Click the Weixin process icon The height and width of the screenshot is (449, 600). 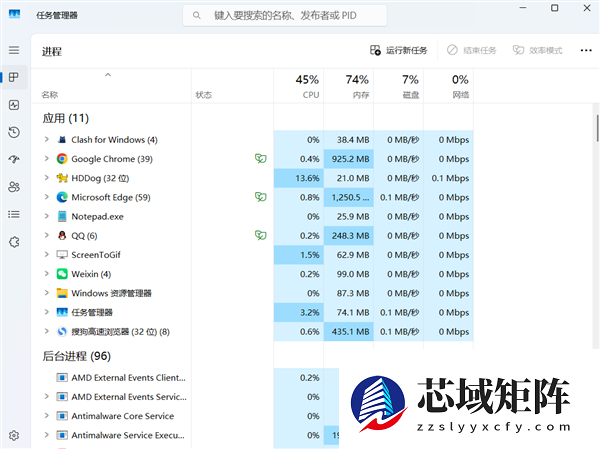62,274
